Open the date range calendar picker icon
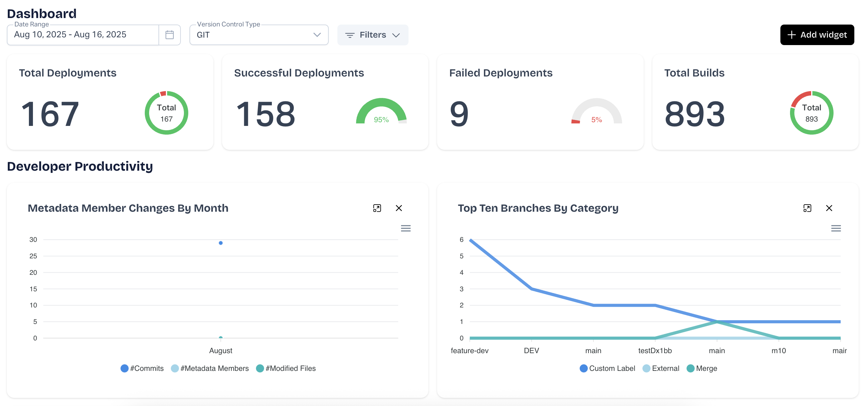 (170, 35)
